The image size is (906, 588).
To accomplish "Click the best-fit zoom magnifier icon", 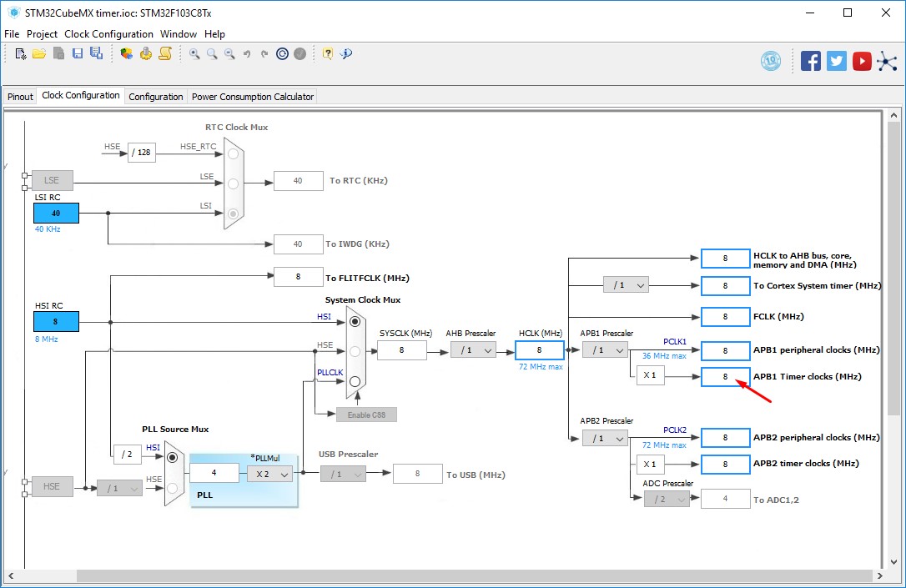I will [212, 53].
